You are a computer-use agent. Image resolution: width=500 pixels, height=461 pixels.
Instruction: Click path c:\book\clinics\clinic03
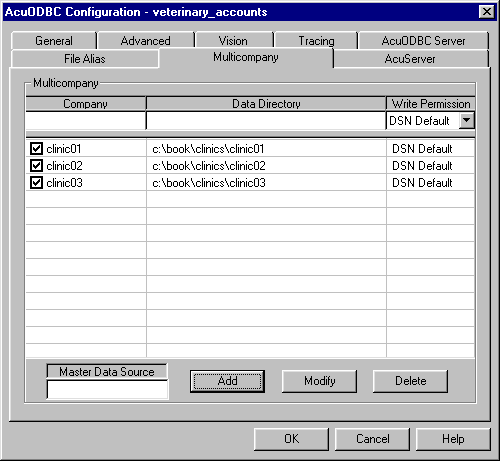point(209,183)
